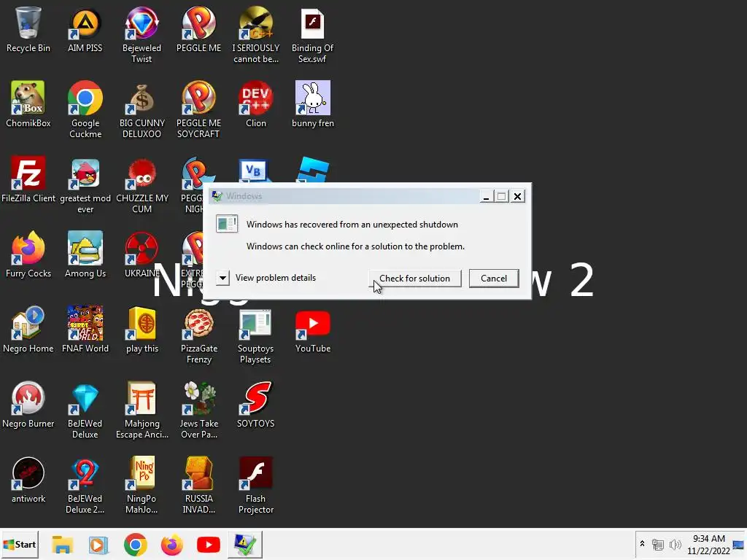Select the I SERIOUSLY cannot be... shortcut
The height and width of the screenshot is (560, 747).
point(256,34)
